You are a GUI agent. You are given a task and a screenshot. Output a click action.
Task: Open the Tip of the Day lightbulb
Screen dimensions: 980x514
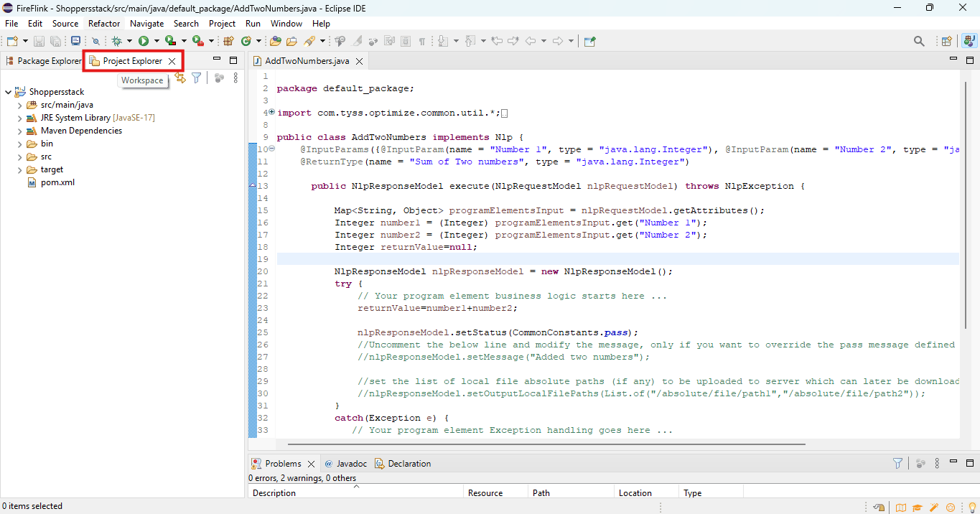point(973,508)
